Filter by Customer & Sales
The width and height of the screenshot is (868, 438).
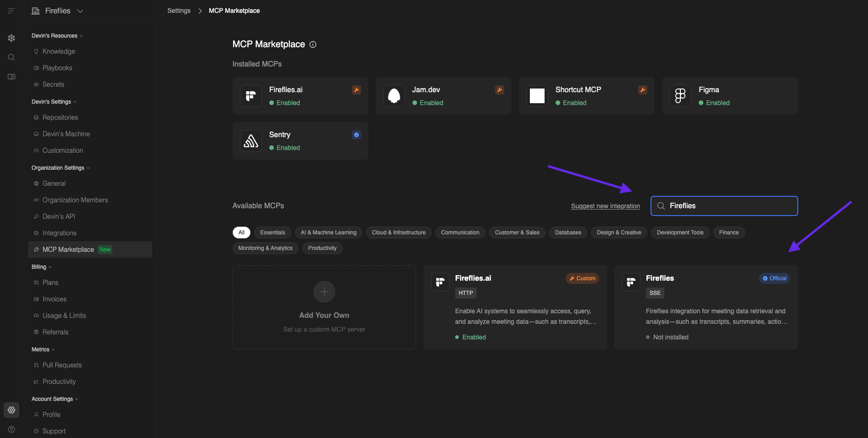pos(517,233)
